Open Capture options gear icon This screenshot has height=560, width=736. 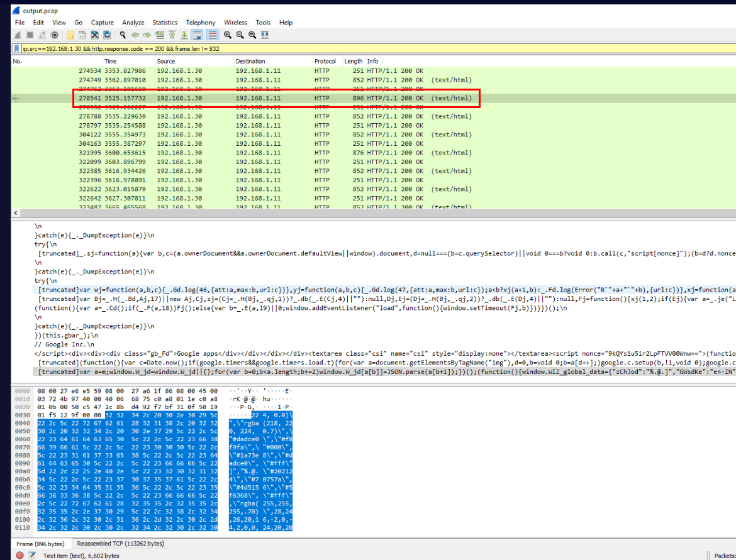(55, 35)
